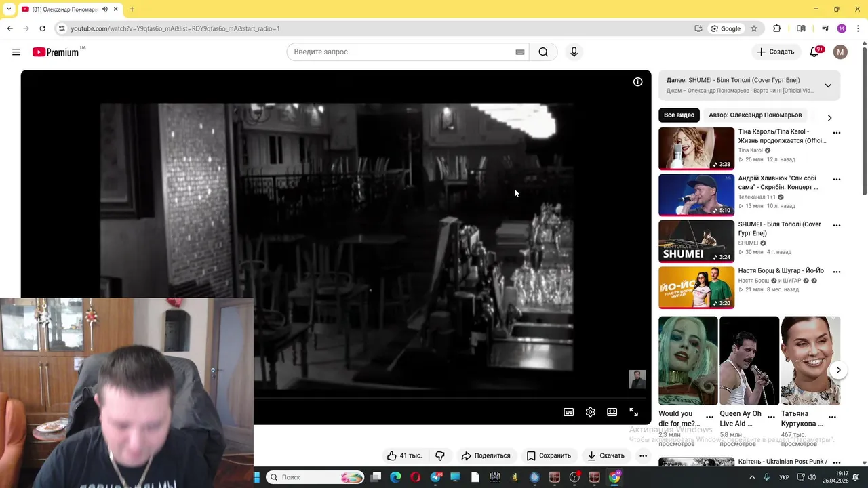Go to YouTube Premium home logo
The width and height of the screenshot is (868, 488).
[x=56, y=52]
